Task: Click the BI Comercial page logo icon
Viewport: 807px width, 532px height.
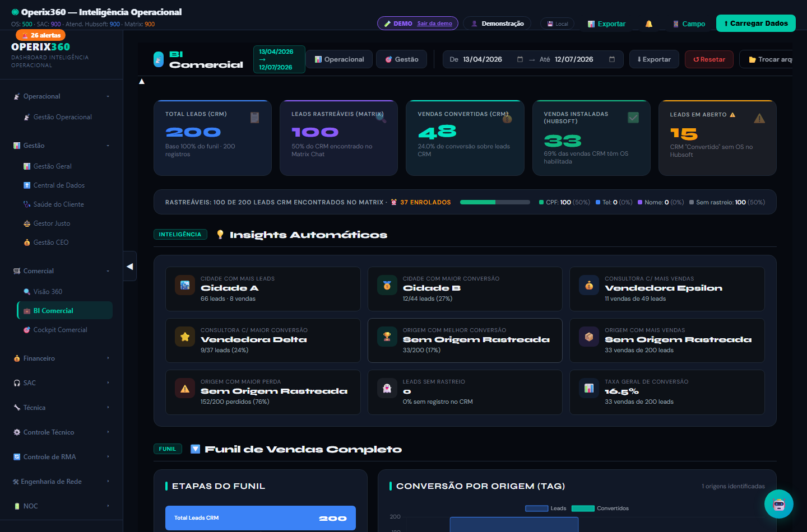Action: [159, 59]
